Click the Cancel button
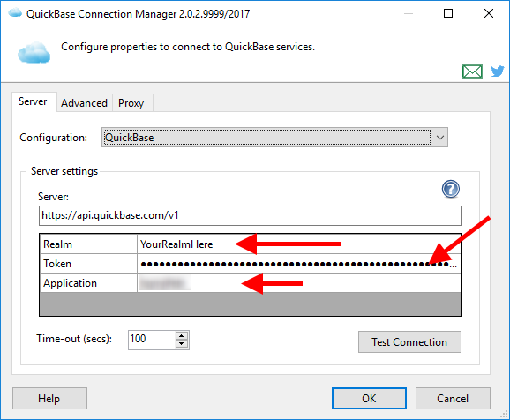 coord(453,398)
